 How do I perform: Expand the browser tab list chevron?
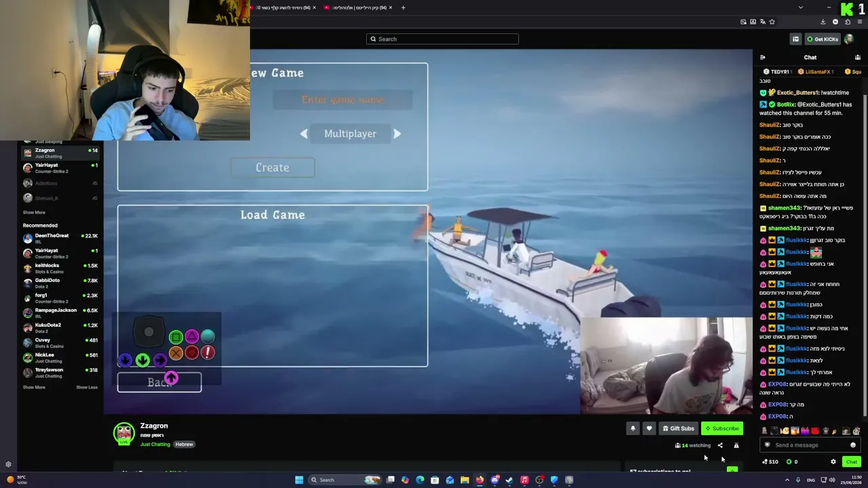pos(801,7)
